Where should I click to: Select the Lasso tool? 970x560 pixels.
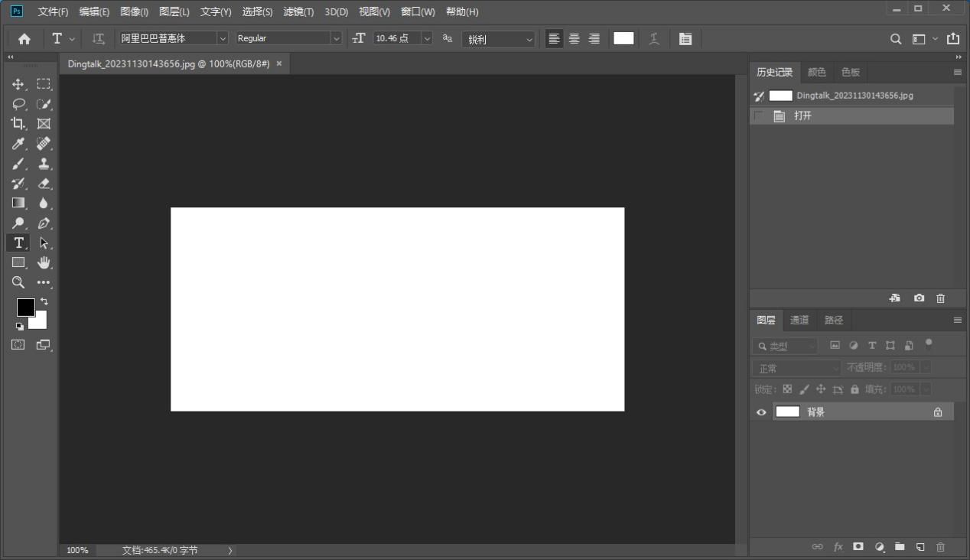[18, 104]
